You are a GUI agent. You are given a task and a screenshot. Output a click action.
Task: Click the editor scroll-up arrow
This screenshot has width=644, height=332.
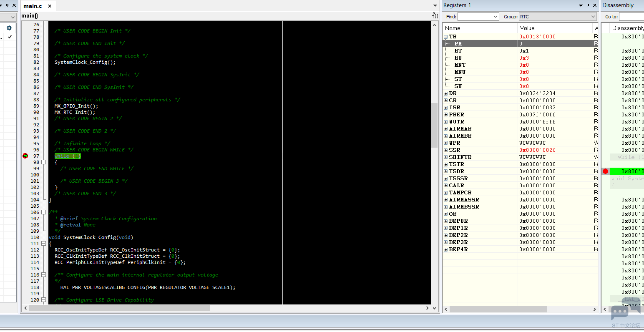[435, 25]
